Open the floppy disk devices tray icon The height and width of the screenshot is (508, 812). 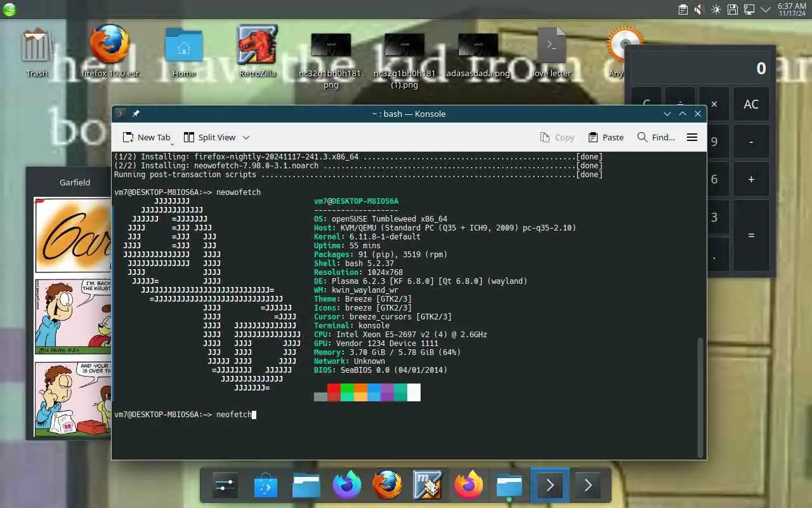[x=733, y=10]
